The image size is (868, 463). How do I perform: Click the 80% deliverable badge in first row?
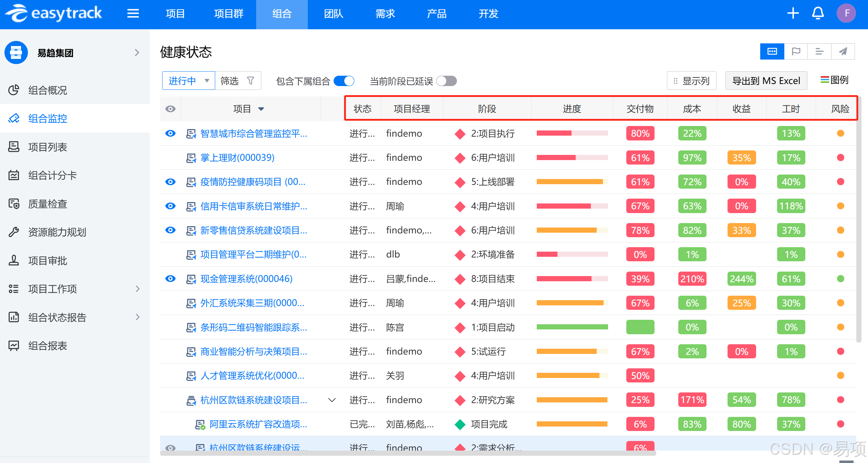(x=640, y=134)
